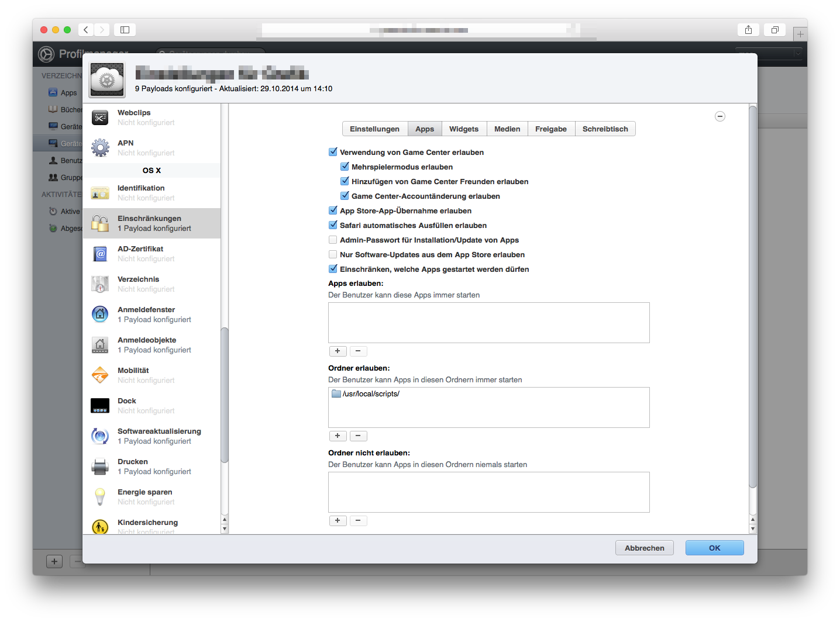Select the Anmeldeobjekte payload icon
This screenshot has width=840, height=622.
tap(100, 345)
